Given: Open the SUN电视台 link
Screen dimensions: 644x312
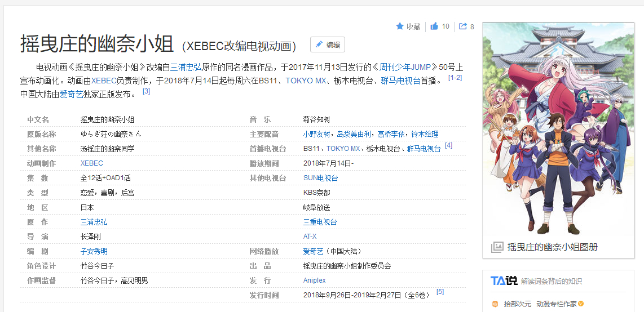Looking at the screenshot, I should point(321,178).
